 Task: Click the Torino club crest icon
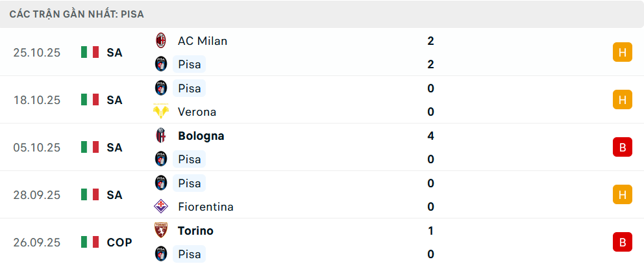160,231
